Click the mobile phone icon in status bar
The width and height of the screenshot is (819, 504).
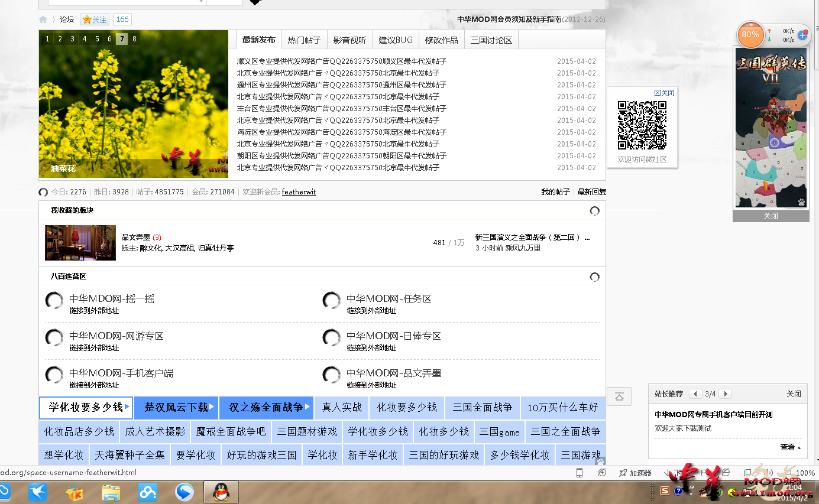580,473
